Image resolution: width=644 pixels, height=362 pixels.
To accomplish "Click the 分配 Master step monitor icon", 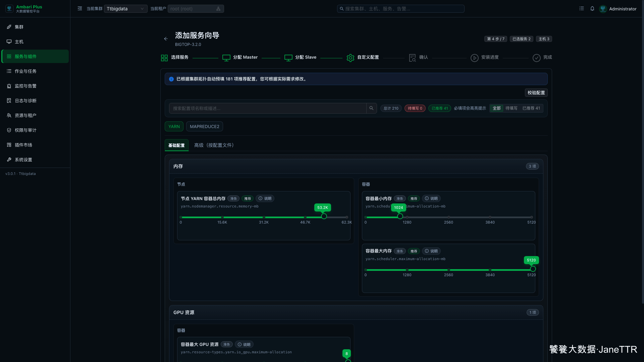I will click(226, 58).
